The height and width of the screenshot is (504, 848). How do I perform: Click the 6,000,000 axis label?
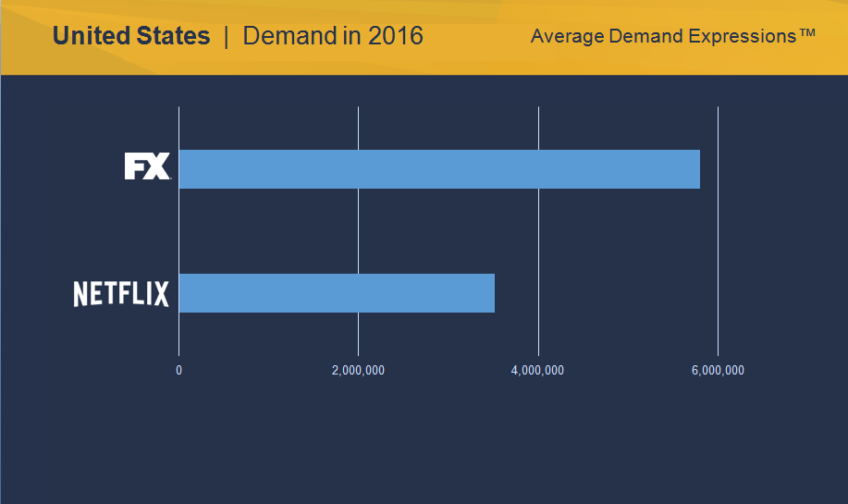tap(718, 371)
